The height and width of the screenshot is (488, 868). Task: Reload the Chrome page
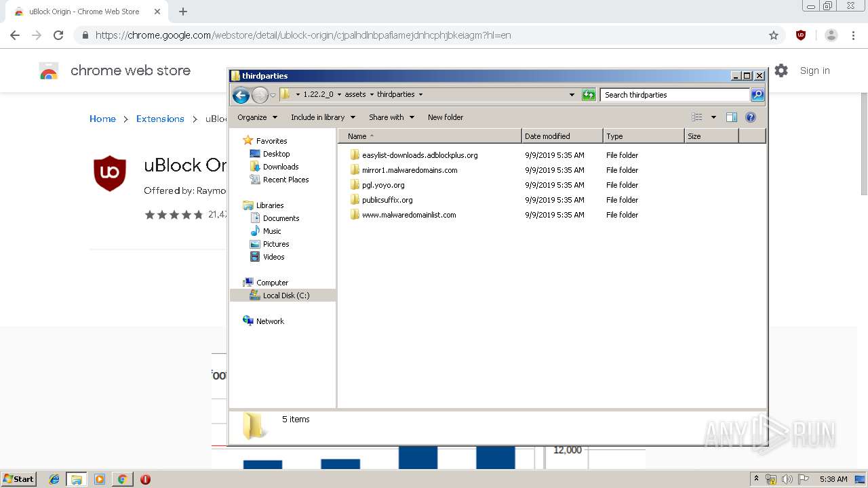[x=58, y=35]
